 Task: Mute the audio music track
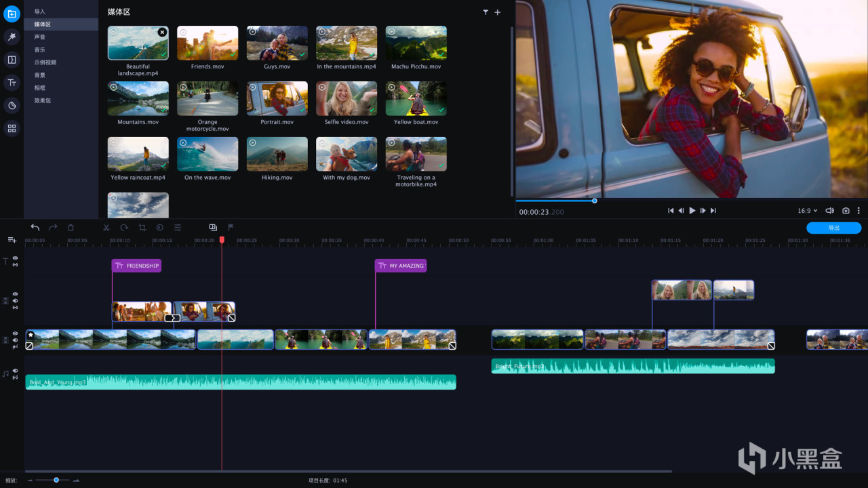coord(15,370)
